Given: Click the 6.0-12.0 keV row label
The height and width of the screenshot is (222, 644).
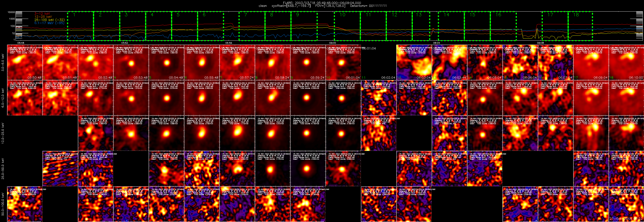Looking at the screenshot, I should pyautogui.click(x=3, y=98).
